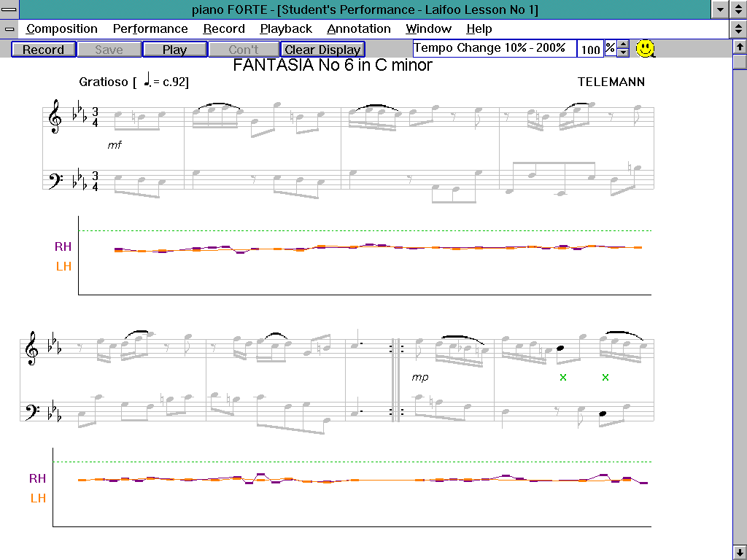Click the smiley face icon
The width and height of the screenshot is (747, 560).
pyautogui.click(x=646, y=49)
